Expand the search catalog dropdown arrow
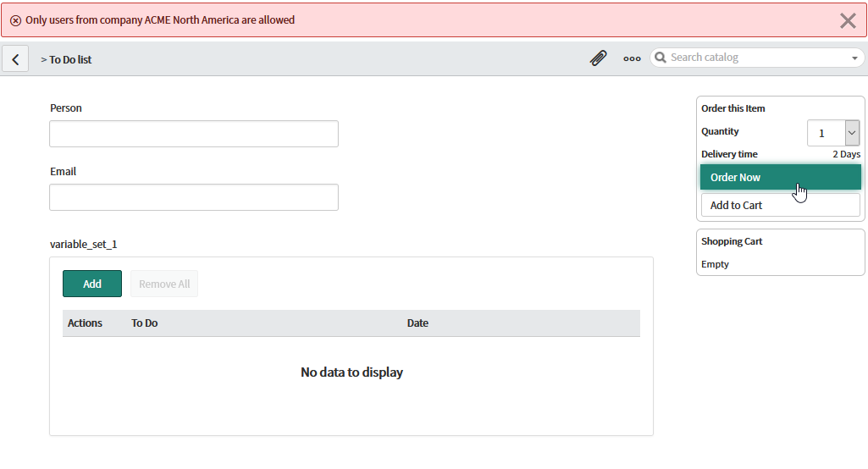 pos(854,58)
